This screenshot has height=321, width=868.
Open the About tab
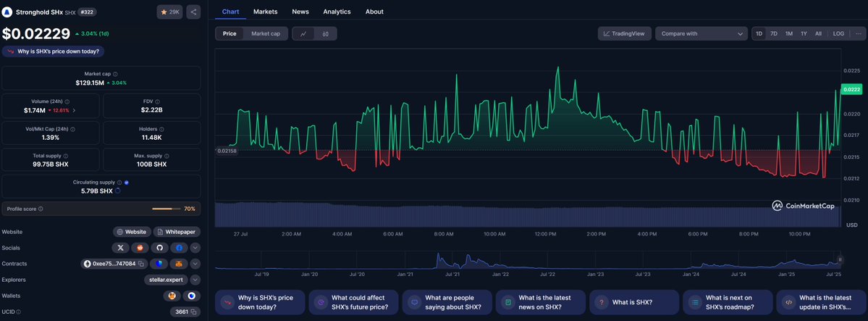coord(374,12)
